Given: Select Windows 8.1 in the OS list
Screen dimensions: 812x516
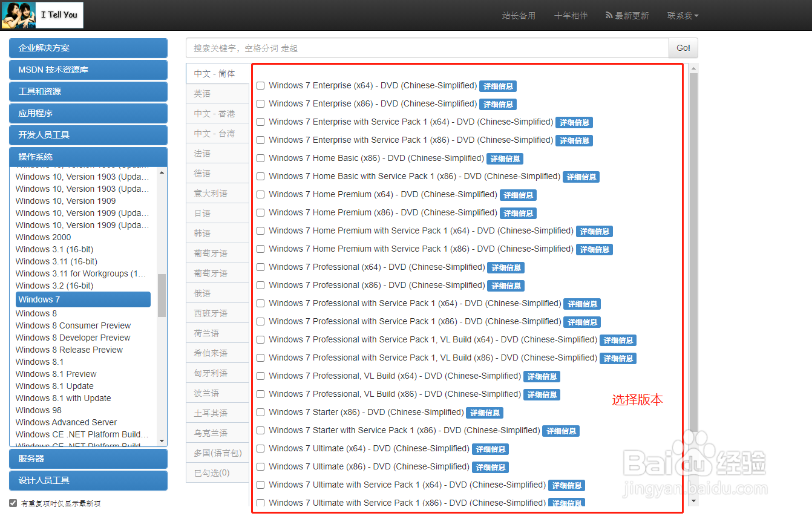Looking at the screenshot, I should pyautogui.click(x=39, y=362).
